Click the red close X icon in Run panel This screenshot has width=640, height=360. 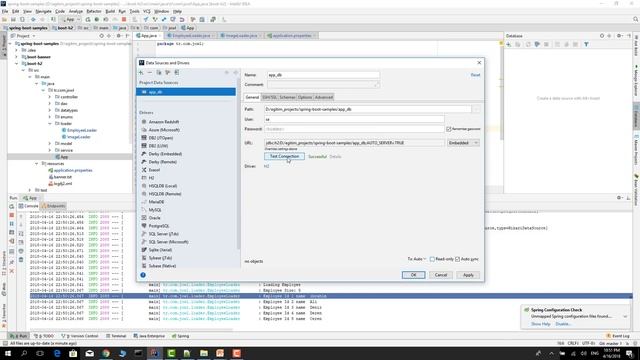click(12, 271)
